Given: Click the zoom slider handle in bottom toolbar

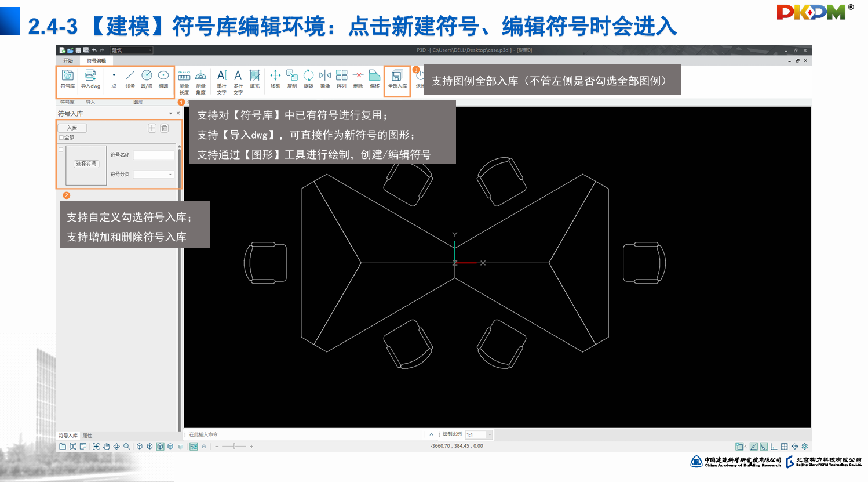Looking at the screenshot, I should click(234, 447).
